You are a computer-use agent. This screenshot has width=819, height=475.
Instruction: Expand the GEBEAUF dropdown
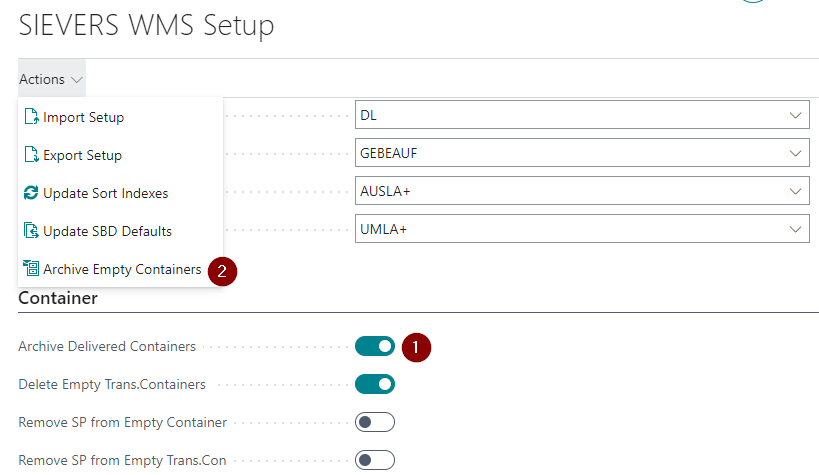point(796,154)
